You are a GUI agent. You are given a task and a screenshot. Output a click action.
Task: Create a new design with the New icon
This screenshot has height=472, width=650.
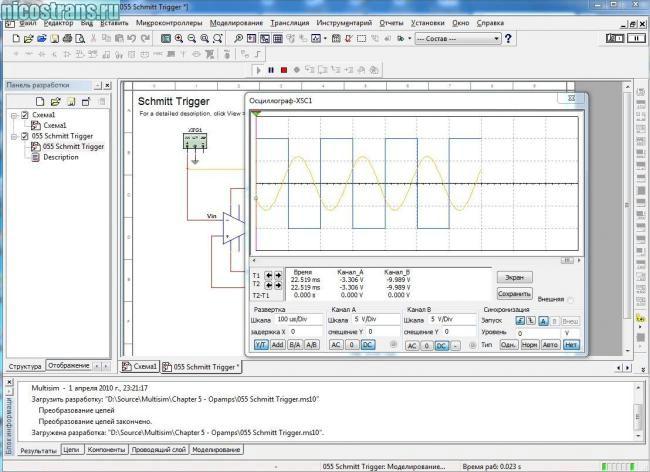point(16,39)
